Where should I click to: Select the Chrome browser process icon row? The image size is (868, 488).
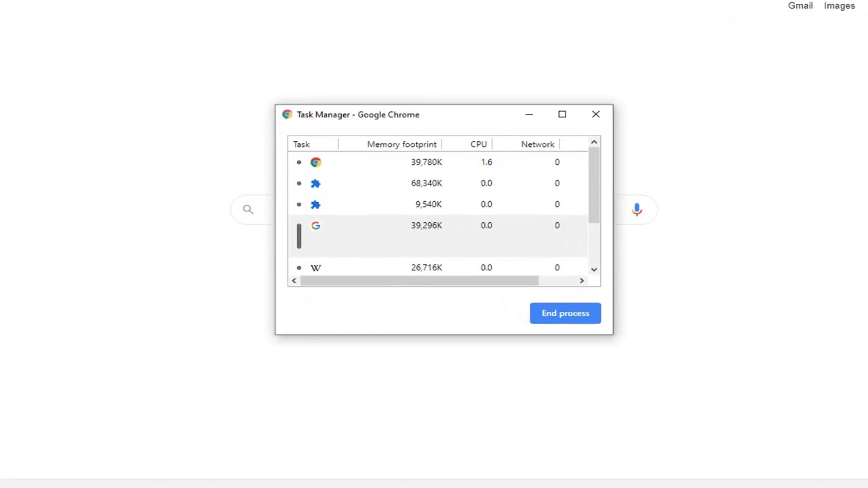438,162
